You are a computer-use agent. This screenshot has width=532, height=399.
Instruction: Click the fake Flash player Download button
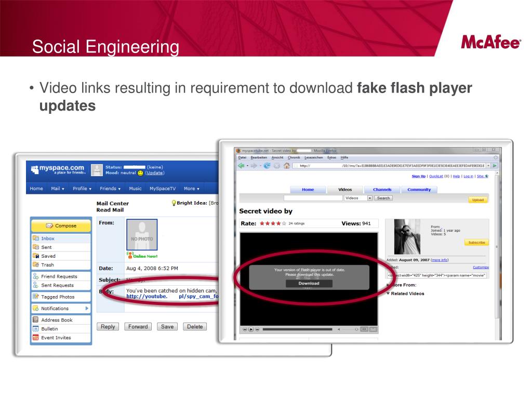309,283
